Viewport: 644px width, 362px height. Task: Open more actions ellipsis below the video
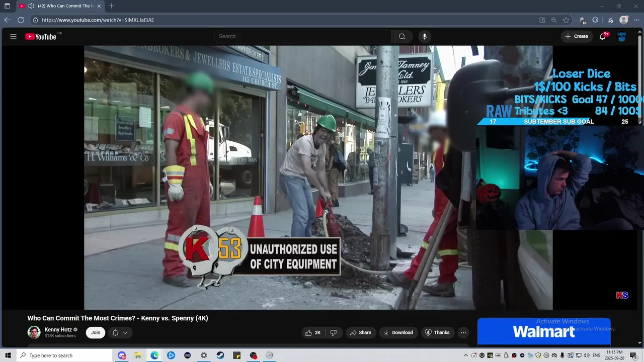(463, 332)
